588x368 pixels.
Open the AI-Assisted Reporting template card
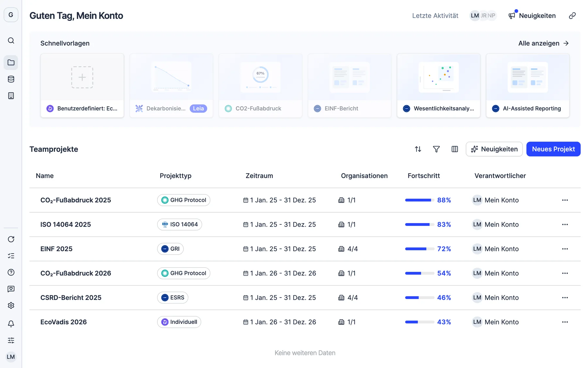pyautogui.click(x=528, y=85)
